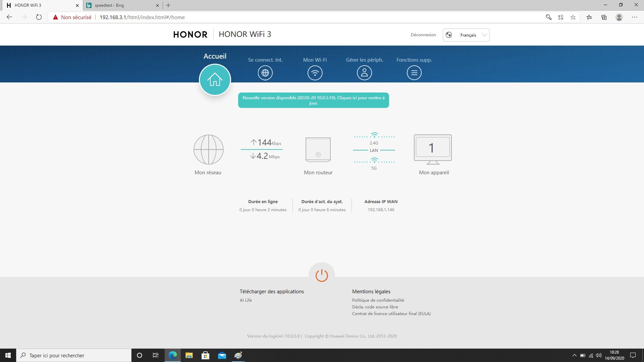Select Mon Wi-Fi menu label
This screenshot has height=362, width=644.
[x=315, y=60]
